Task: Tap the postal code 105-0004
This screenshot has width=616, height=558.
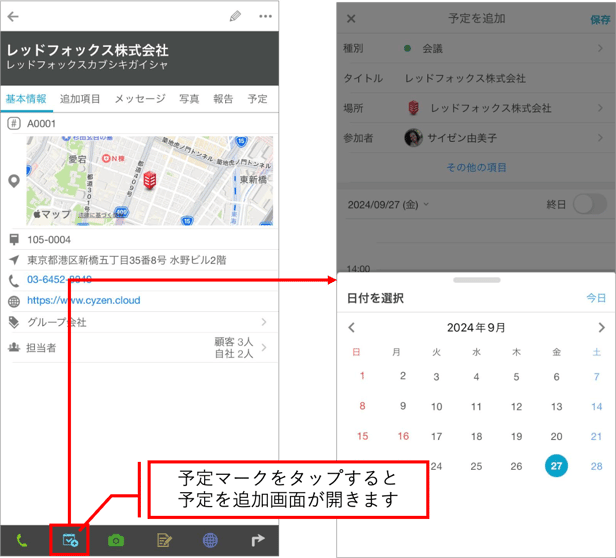Action: click(49, 239)
